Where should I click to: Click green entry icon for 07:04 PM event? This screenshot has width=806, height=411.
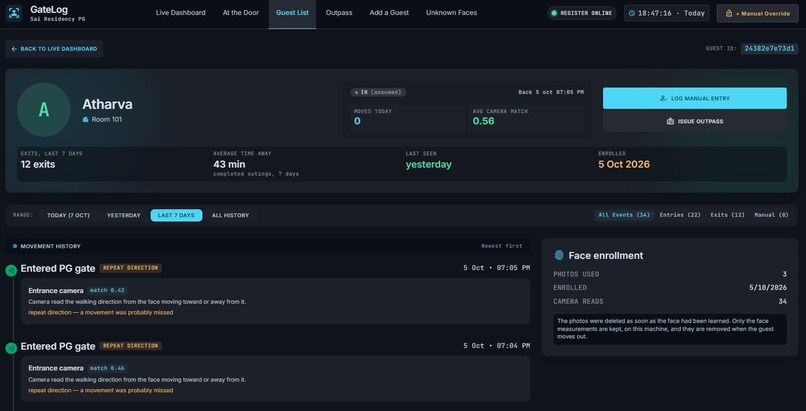pyautogui.click(x=11, y=348)
